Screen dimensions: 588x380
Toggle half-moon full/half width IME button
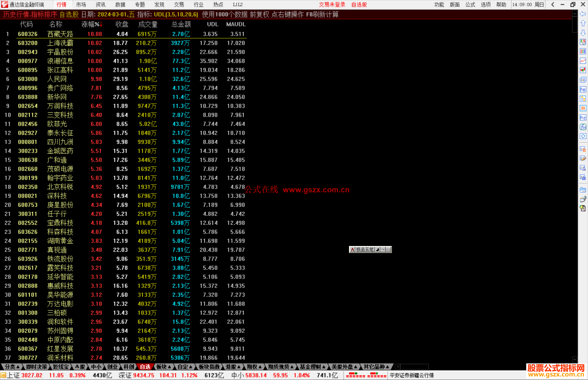[378, 250]
